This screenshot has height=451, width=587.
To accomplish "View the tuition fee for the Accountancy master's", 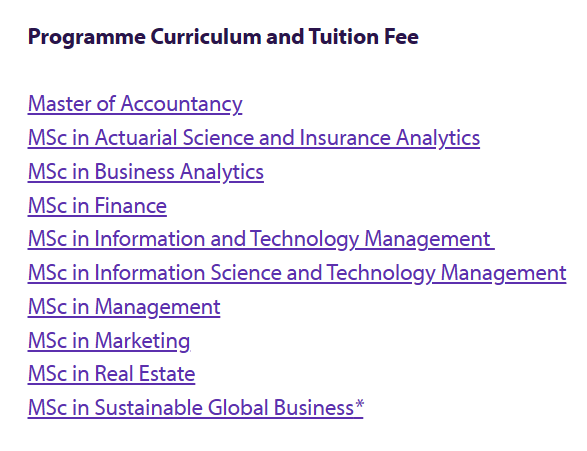I will (135, 104).
